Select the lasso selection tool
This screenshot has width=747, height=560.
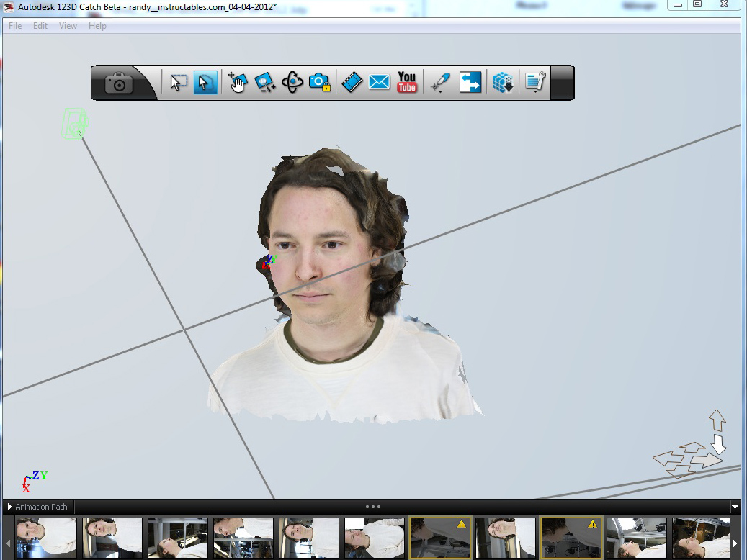[205, 82]
